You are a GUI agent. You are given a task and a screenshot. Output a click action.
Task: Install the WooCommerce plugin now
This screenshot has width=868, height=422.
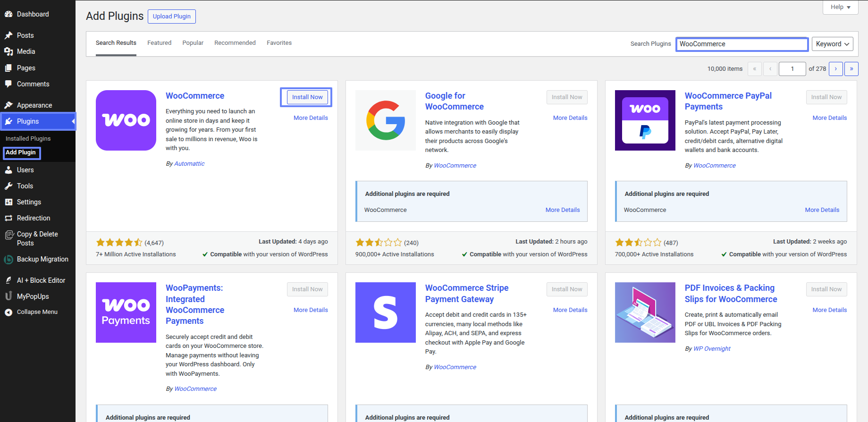(307, 97)
